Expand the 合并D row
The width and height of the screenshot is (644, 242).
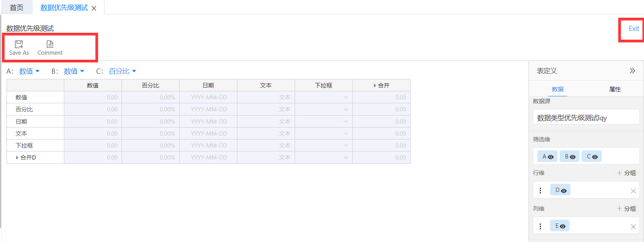[17, 158]
